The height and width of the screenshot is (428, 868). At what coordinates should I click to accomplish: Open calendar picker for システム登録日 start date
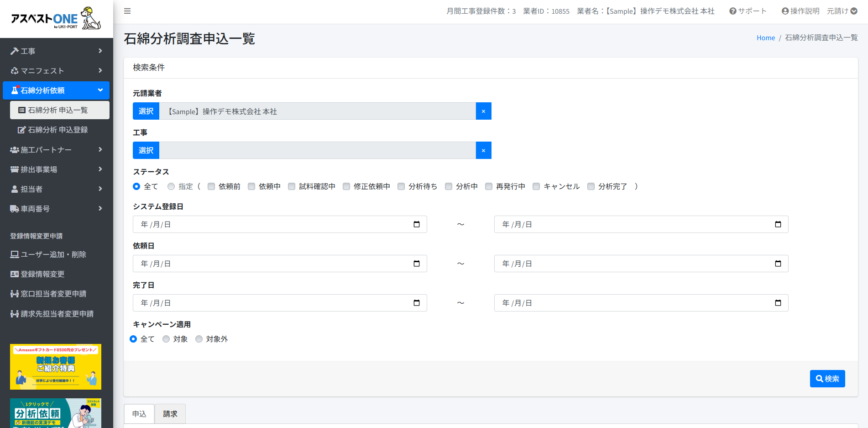click(x=416, y=224)
